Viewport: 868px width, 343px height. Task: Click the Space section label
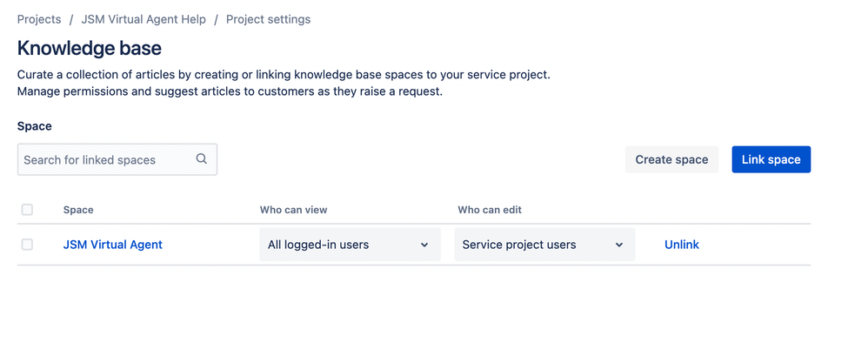click(x=34, y=126)
